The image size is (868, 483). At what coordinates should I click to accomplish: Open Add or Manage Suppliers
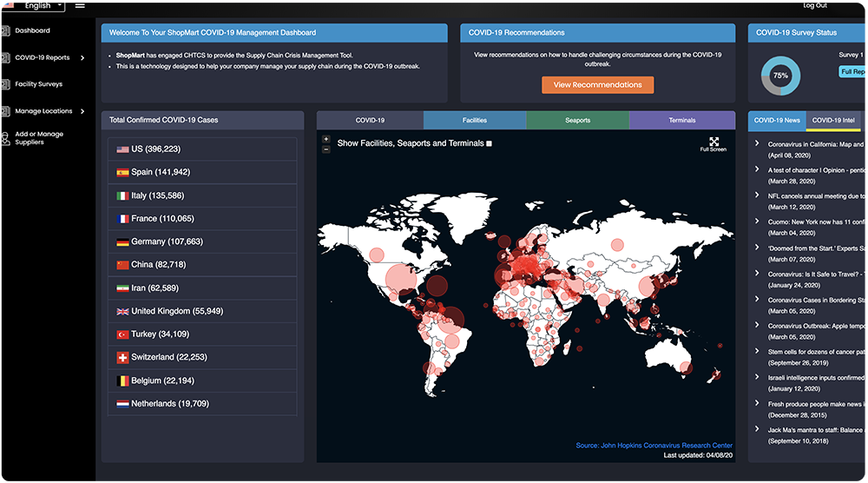coord(39,138)
